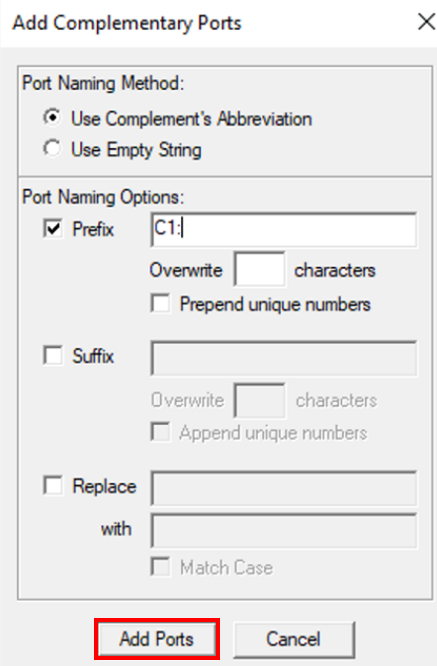The width and height of the screenshot is (437, 666).
Task: Close the Add Complementary Ports dialog
Action: (426, 22)
